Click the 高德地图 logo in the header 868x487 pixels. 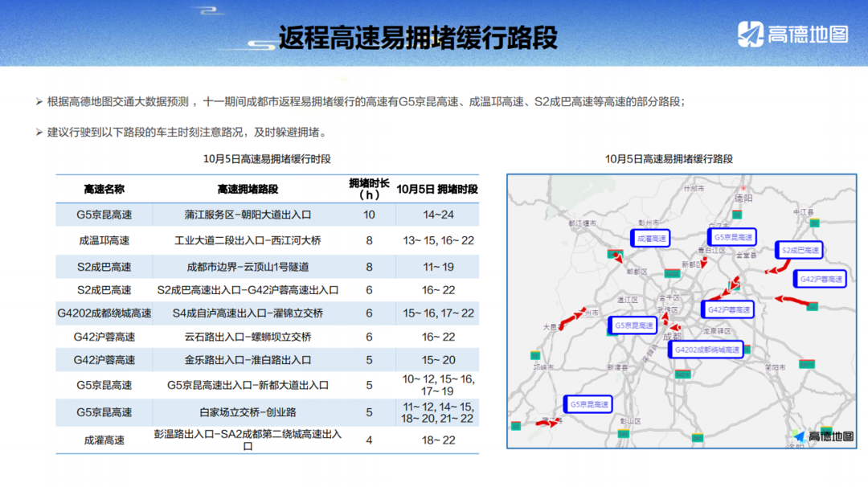[x=792, y=35]
